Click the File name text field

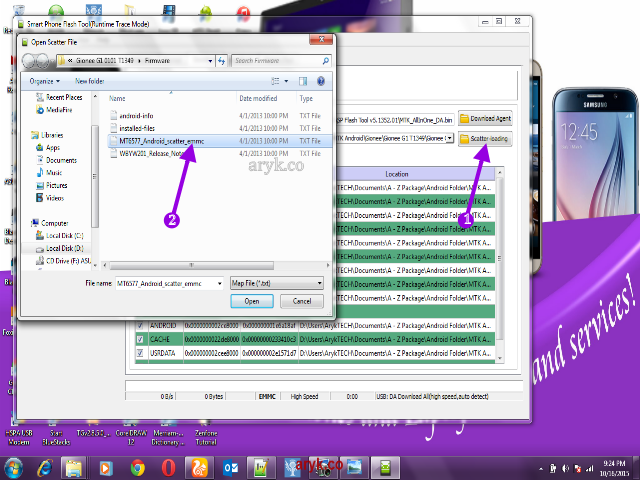tap(166, 283)
